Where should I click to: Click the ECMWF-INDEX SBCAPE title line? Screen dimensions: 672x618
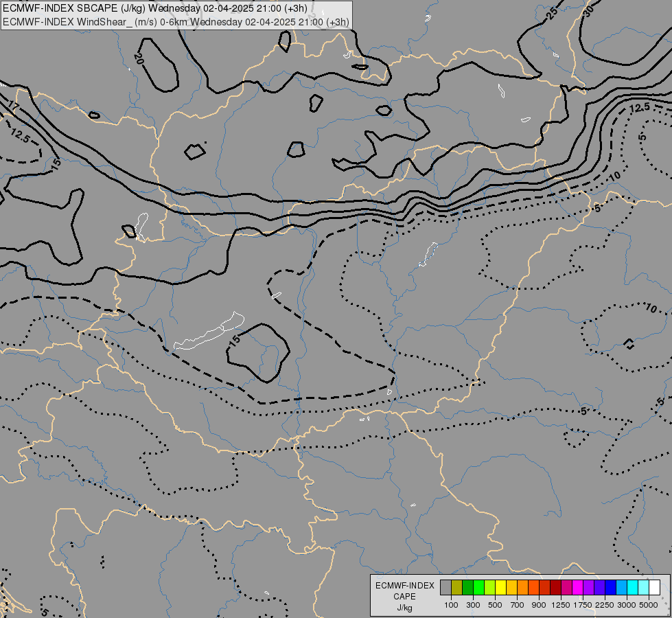155,8
